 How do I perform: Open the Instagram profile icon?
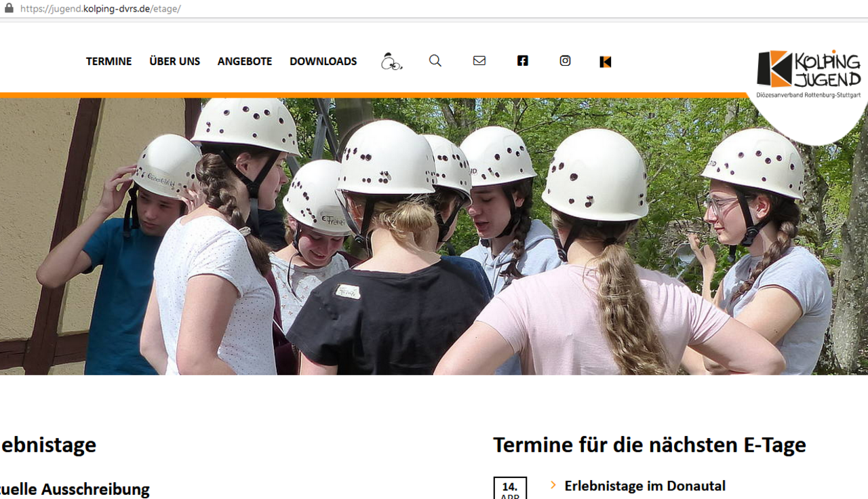(565, 61)
